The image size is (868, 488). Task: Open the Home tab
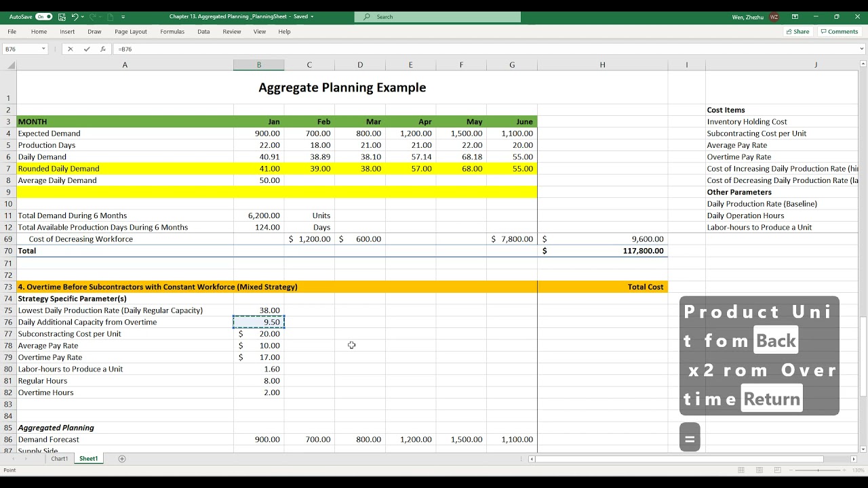[x=39, y=31]
